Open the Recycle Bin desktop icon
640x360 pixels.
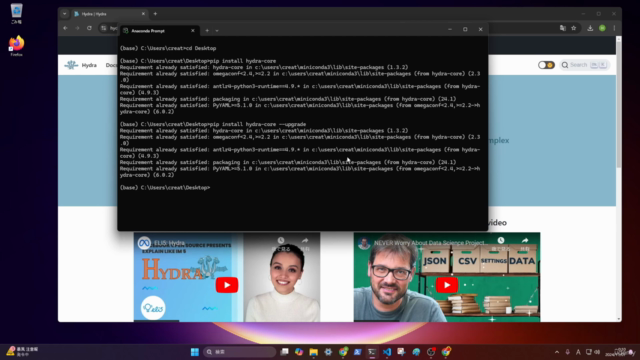pyautogui.click(x=16, y=13)
